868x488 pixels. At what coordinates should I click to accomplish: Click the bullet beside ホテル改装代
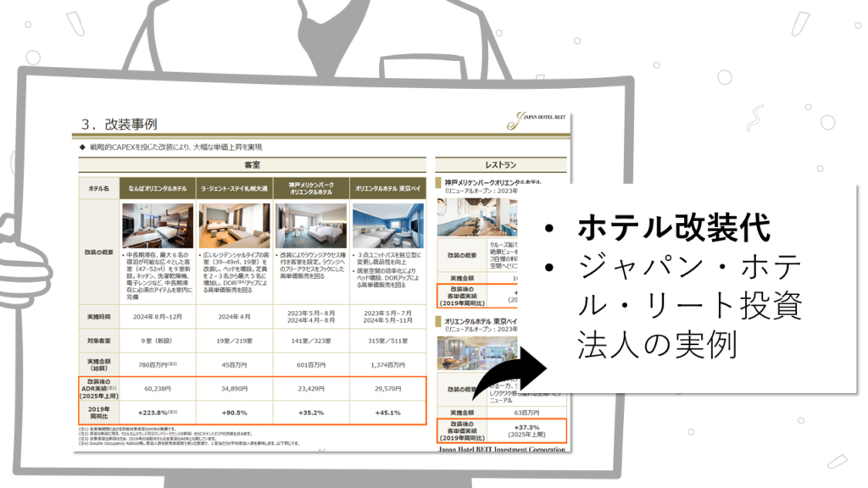click(551, 230)
